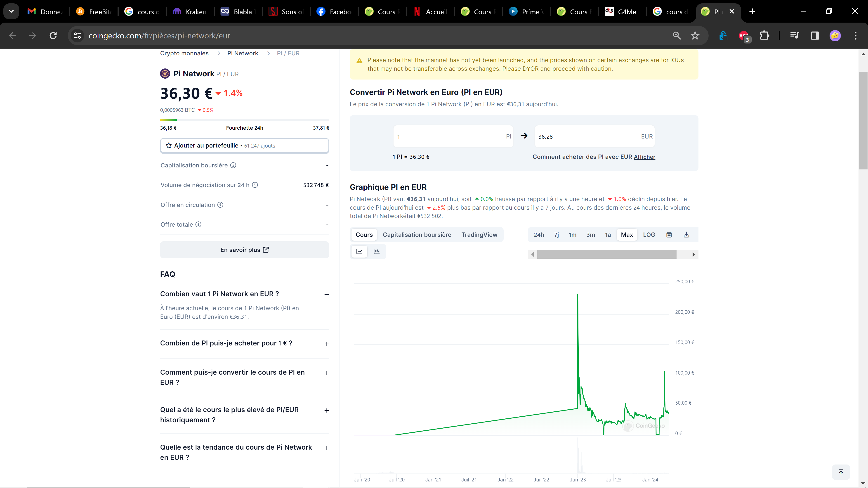Switch to the TradingView chart tab
The width and height of the screenshot is (868, 488).
click(x=479, y=235)
